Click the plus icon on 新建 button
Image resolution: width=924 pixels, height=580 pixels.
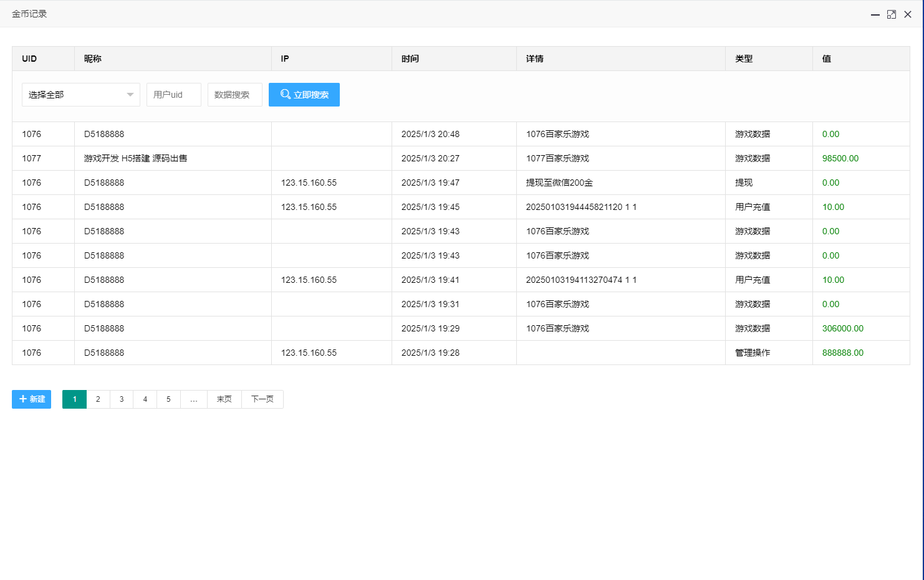click(23, 399)
